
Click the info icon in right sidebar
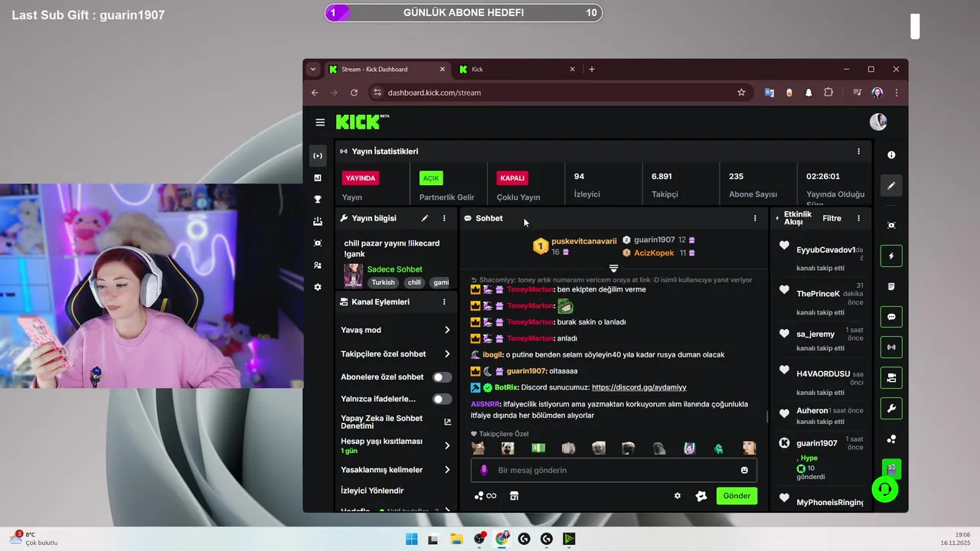point(891,155)
